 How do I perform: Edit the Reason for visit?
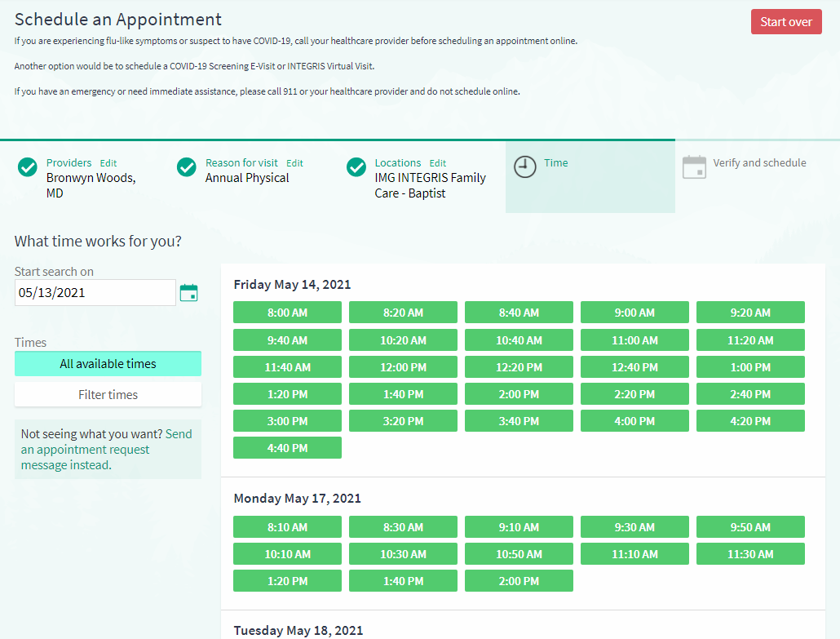[294, 163]
